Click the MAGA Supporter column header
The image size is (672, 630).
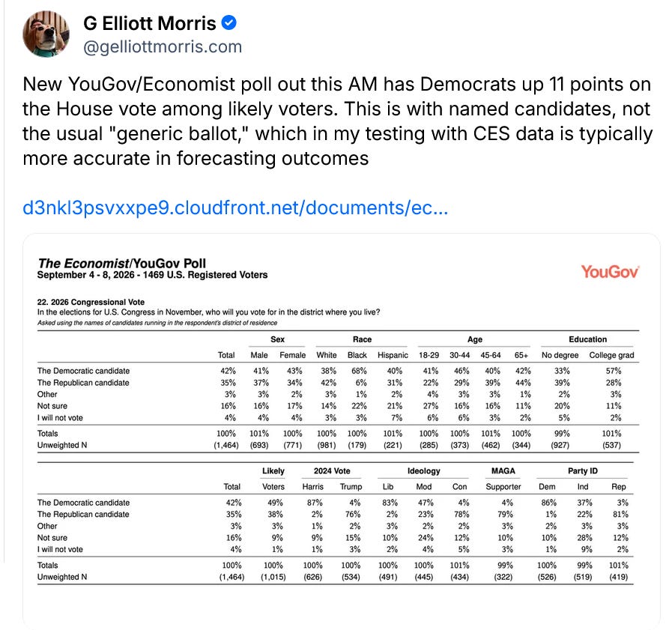(x=503, y=478)
